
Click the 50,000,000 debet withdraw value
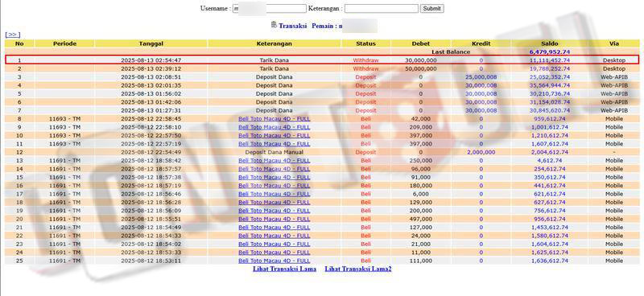pyautogui.click(x=420, y=68)
